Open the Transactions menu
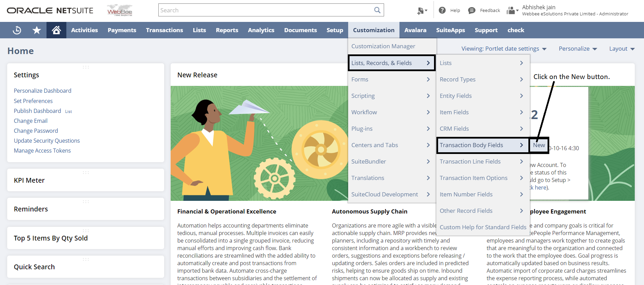Viewport: 644px width, 285px height. point(165,30)
